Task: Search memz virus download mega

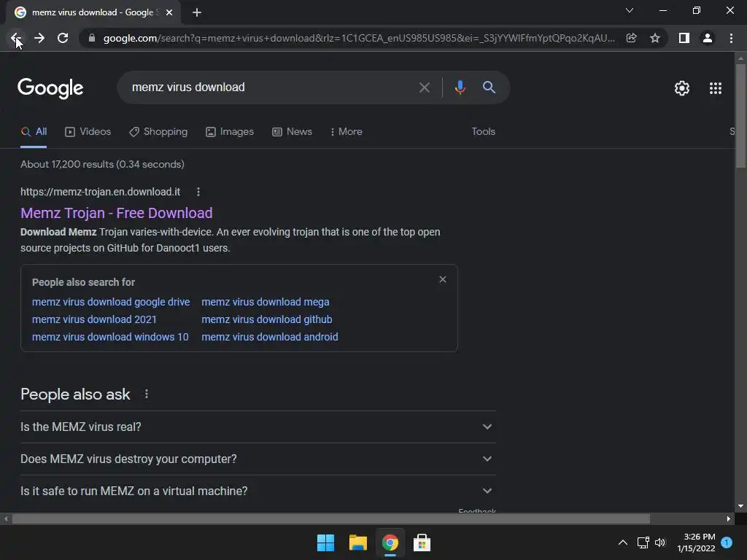Action: pyautogui.click(x=265, y=302)
